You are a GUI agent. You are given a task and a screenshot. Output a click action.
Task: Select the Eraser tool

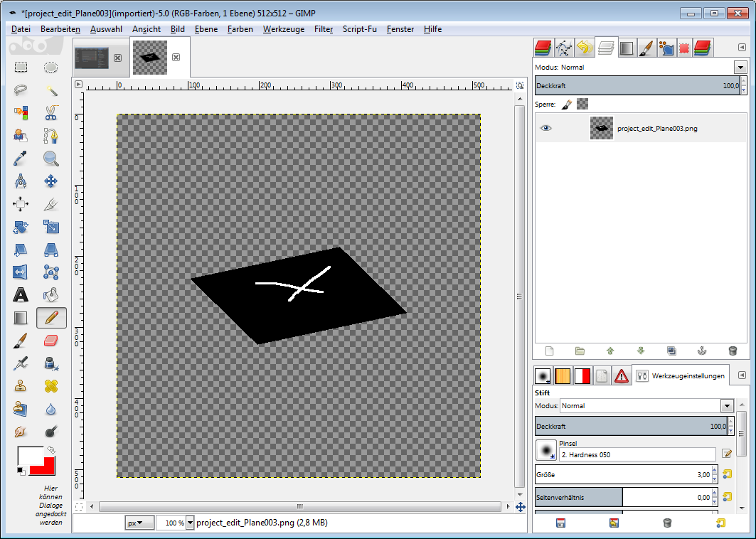pos(50,341)
